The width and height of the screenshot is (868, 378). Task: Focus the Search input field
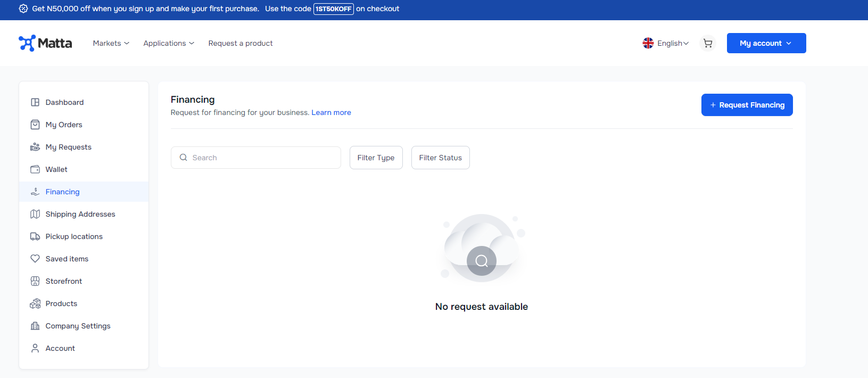(256, 158)
